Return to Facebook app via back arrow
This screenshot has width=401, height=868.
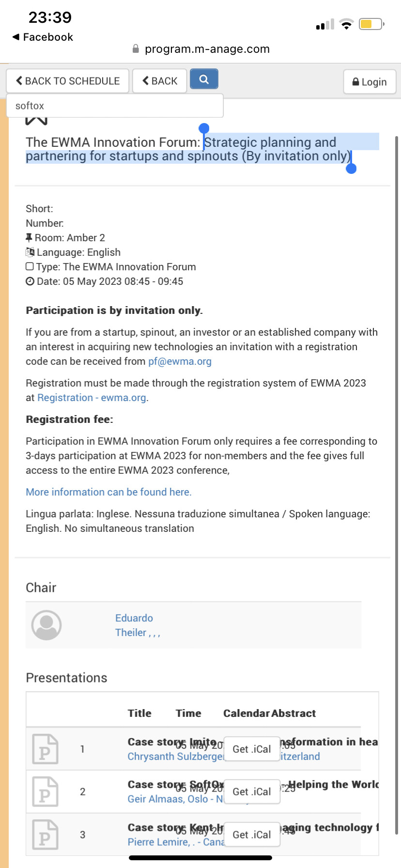click(x=43, y=37)
